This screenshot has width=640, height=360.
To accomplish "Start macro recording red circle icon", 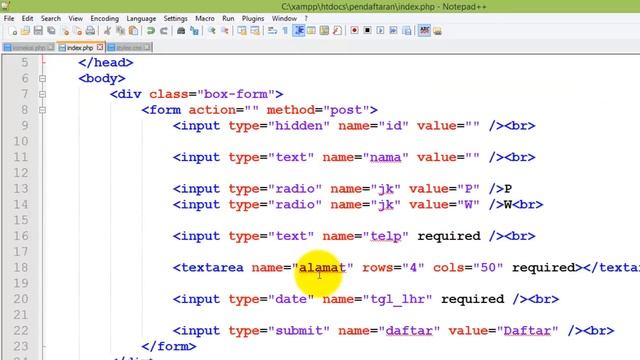I will click(x=354, y=31).
